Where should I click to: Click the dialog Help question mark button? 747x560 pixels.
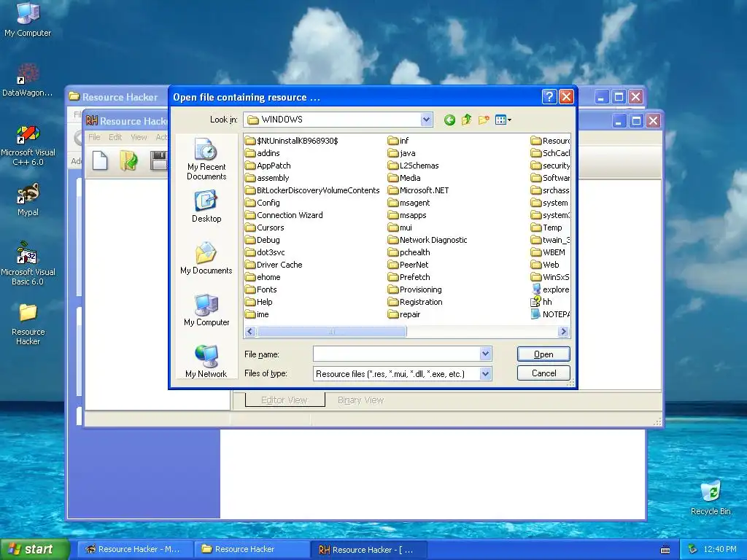pyautogui.click(x=549, y=97)
